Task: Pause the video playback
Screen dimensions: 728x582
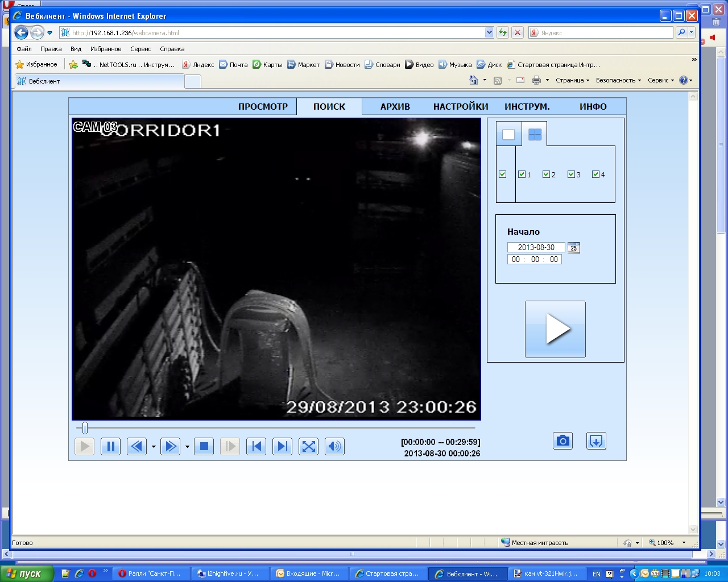Action: [110, 447]
